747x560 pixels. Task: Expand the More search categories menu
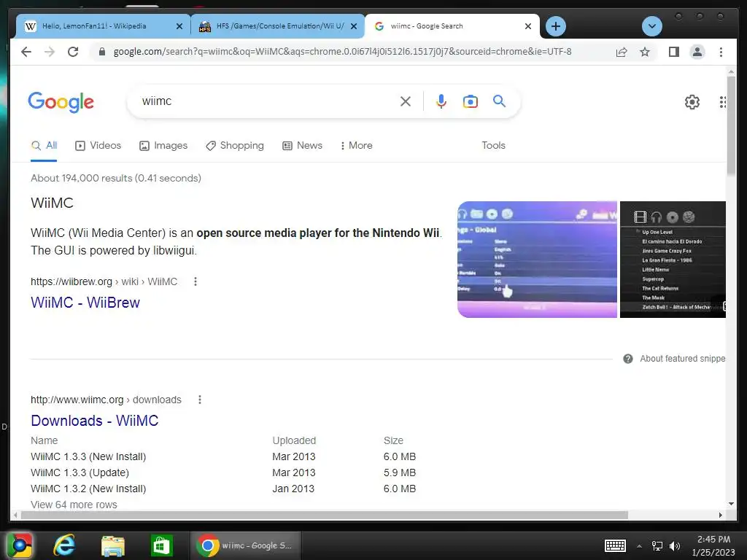(x=356, y=146)
